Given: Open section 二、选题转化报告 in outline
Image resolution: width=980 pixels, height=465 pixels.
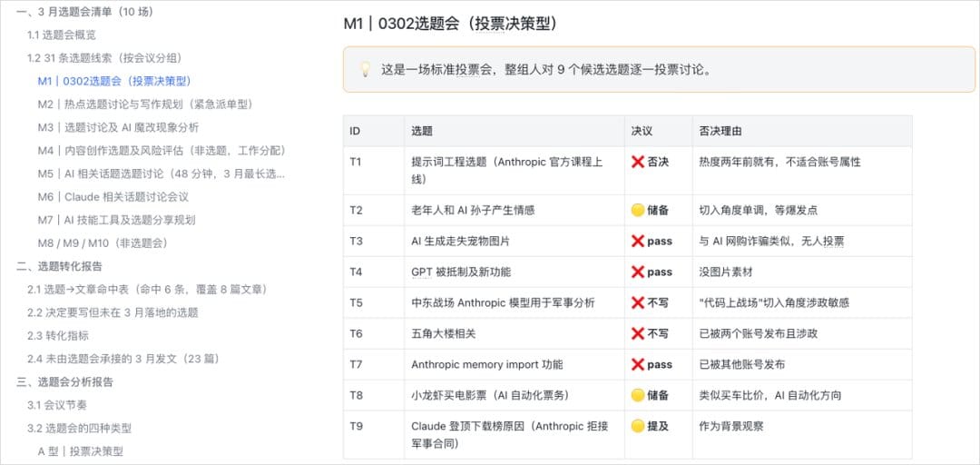Looking at the screenshot, I should [59, 266].
